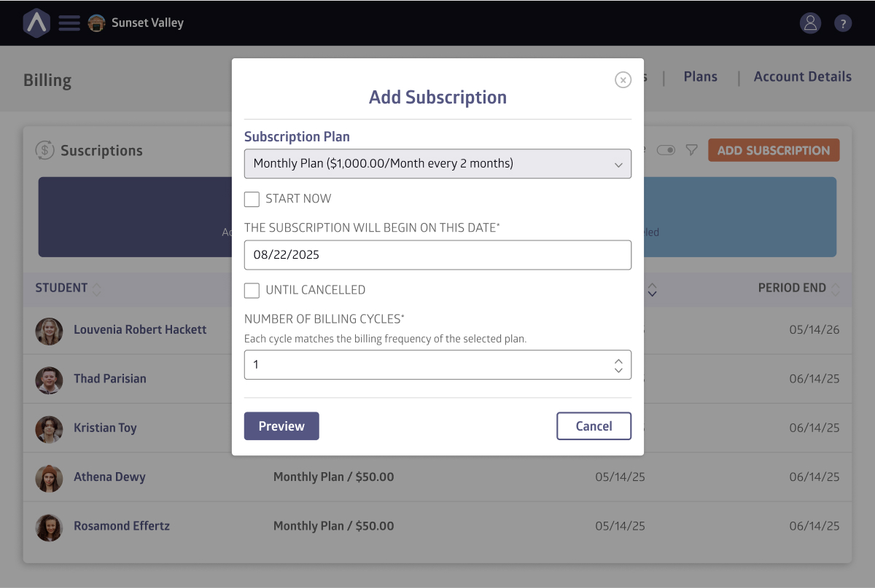Open the user profile icon
The width and height of the screenshot is (875, 588).
810,23
